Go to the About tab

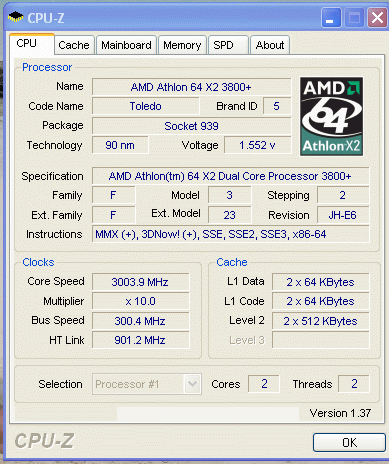coord(270,45)
